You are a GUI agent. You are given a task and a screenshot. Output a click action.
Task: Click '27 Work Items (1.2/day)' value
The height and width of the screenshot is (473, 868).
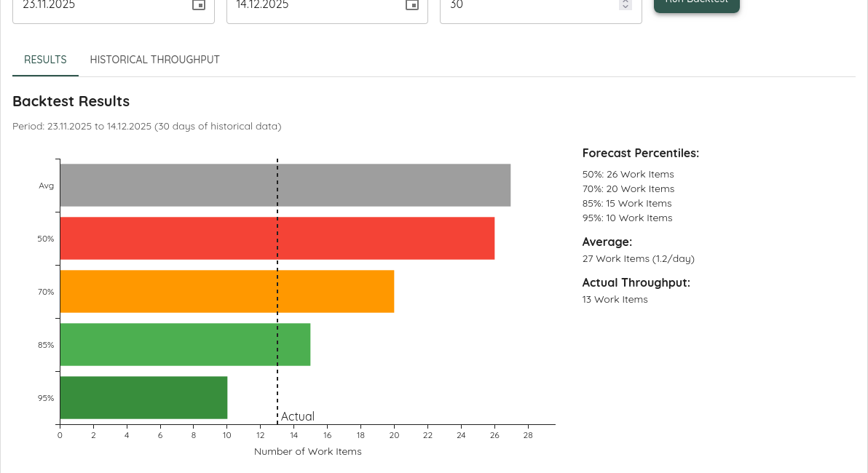click(x=639, y=259)
